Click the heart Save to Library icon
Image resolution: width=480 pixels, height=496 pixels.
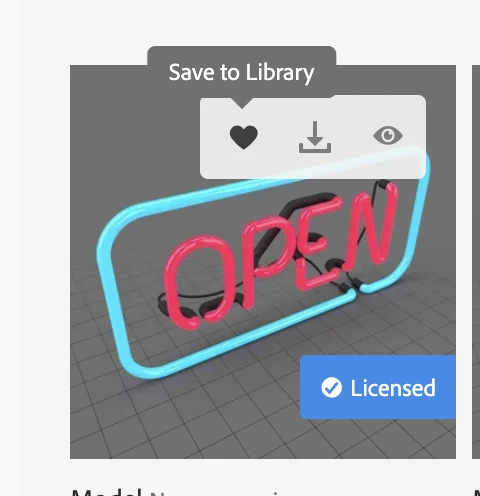tap(244, 137)
